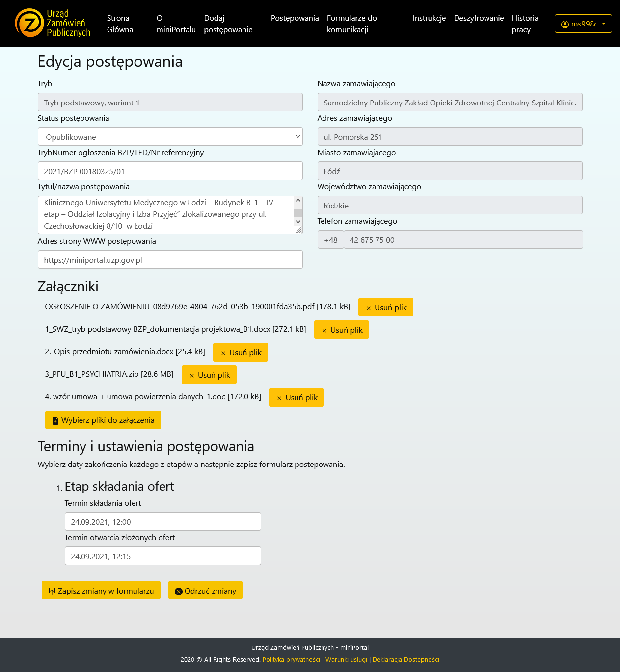The image size is (620, 672).
Task: Open the Polityka prywatności link
Action: coord(291,659)
